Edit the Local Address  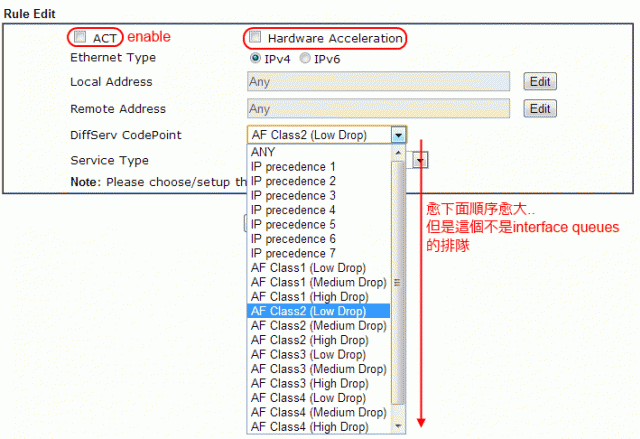tap(540, 82)
